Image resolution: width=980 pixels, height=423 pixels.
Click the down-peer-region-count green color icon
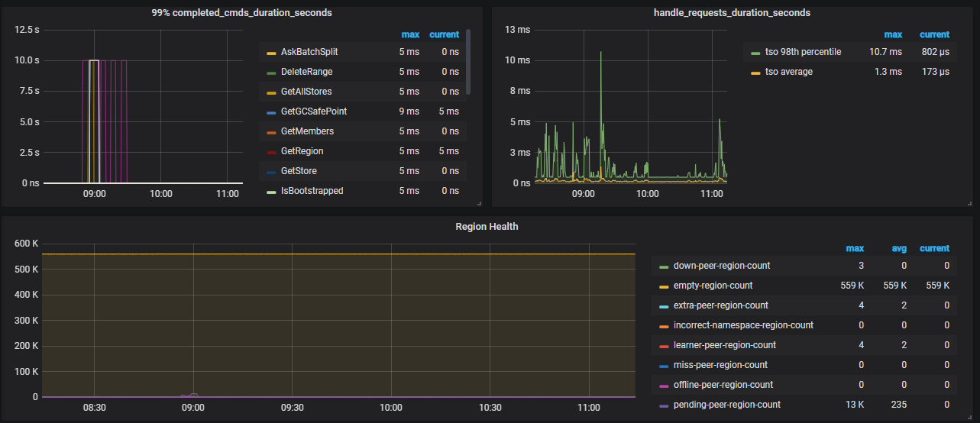coord(664,266)
